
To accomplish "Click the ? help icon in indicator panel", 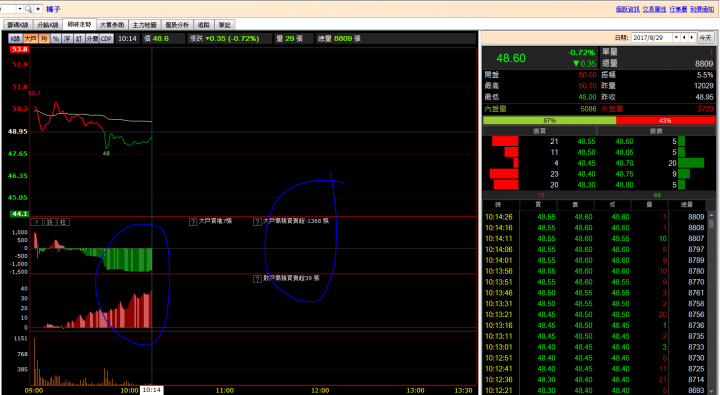I will pyautogui.click(x=37, y=222).
